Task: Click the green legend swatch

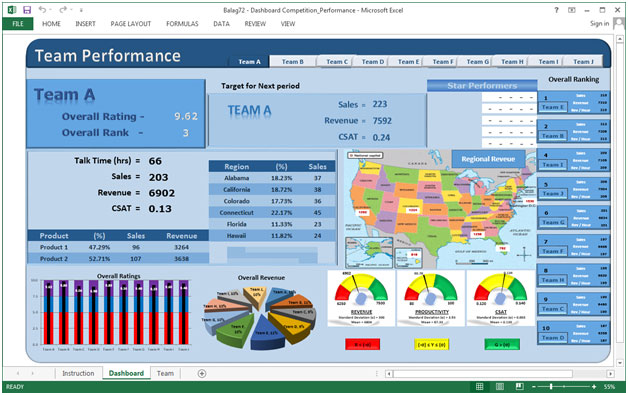Action: pyautogui.click(x=502, y=344)
